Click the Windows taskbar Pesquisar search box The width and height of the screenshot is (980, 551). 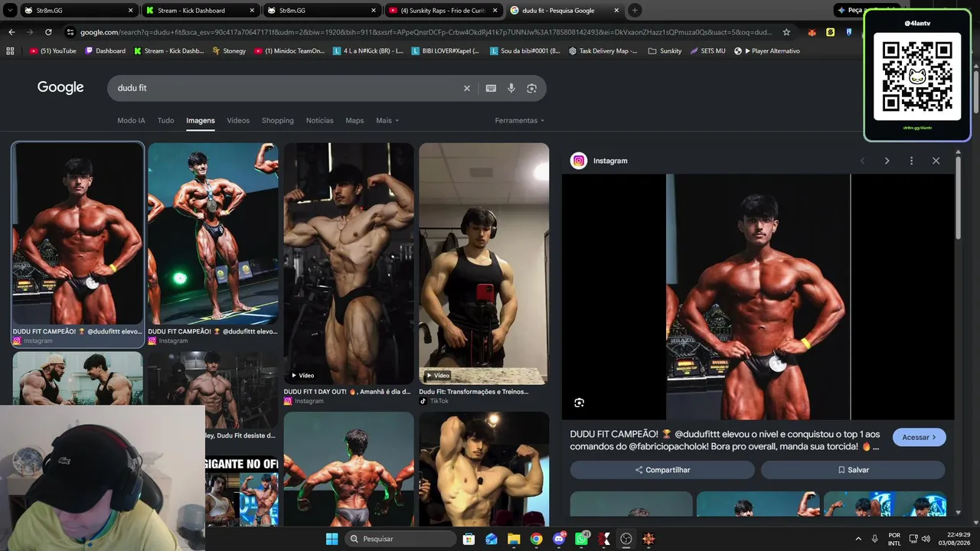click(400, 539)
